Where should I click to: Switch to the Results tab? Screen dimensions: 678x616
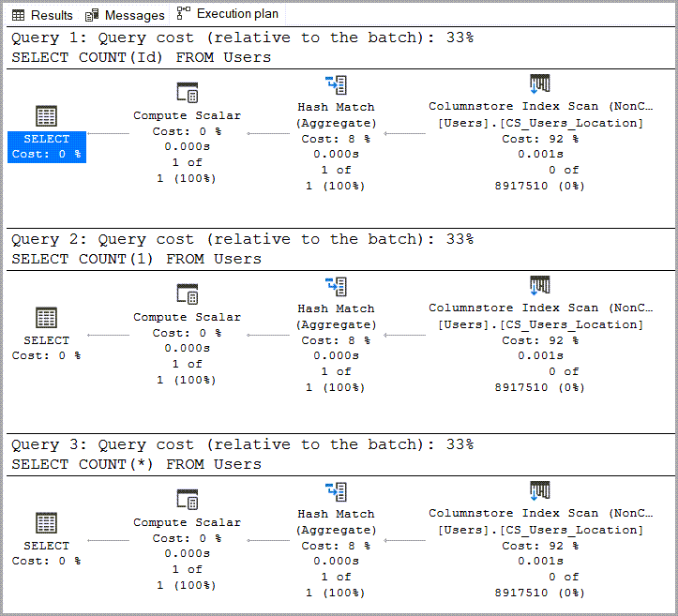42,15
